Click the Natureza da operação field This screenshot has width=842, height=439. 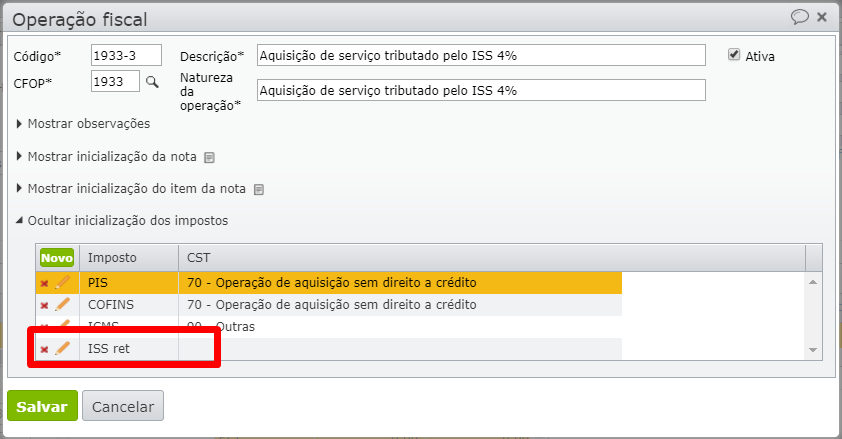[481, 90]
